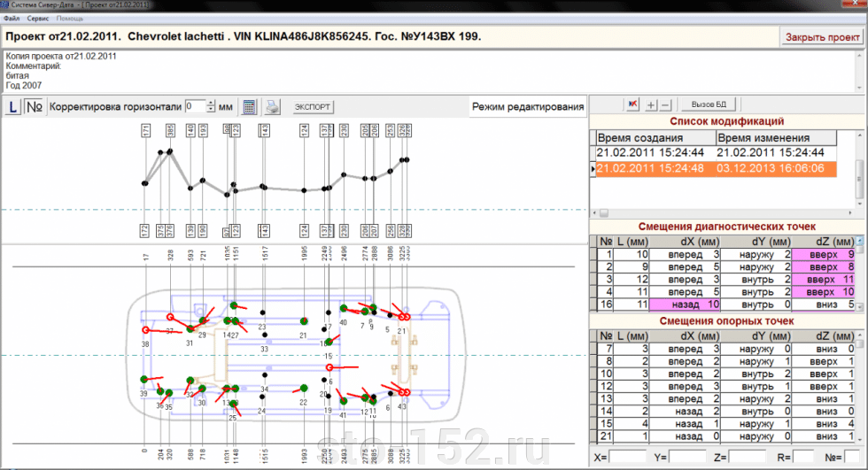Toggle the L length display button
This screenshot has height=470, width=868.
click(13, 106)
